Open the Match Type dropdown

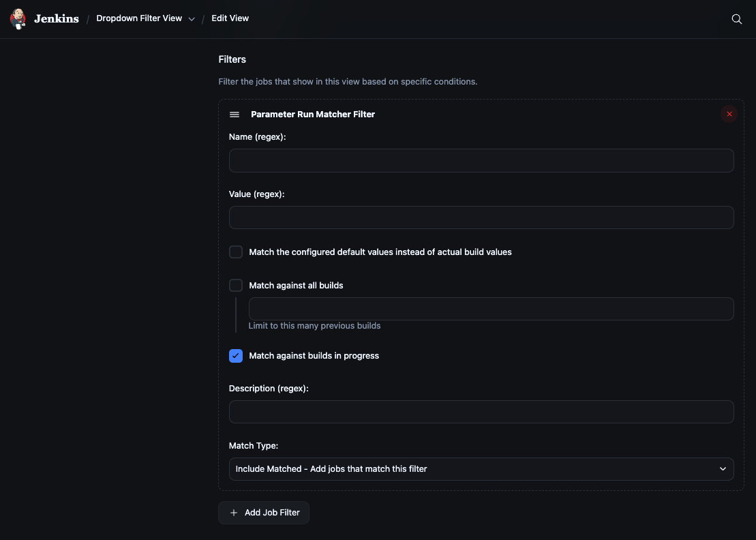pos(481,468)
